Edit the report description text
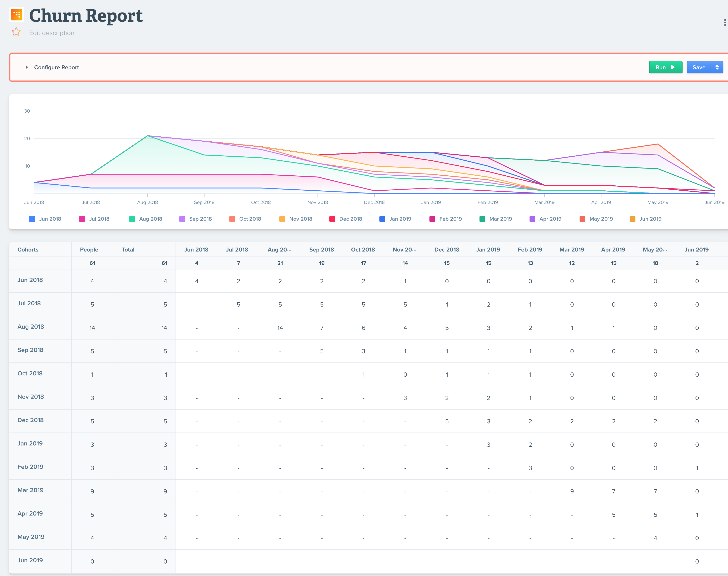728x576 pixels. [51, 33]
